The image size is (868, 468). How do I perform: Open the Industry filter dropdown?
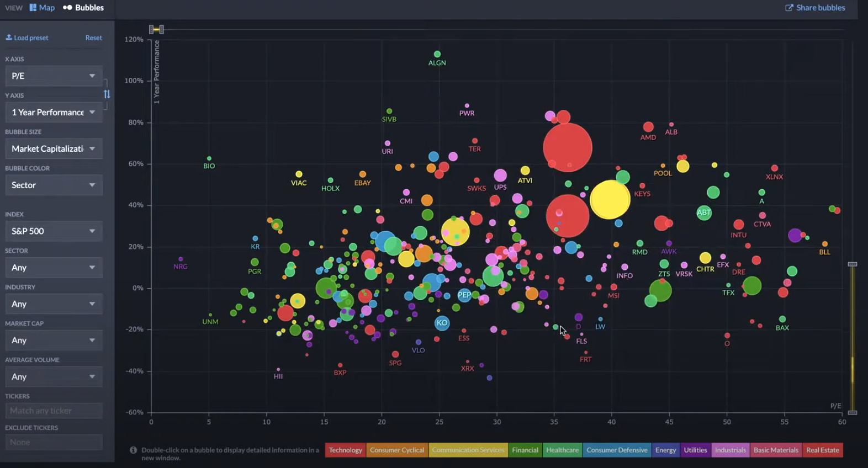pyautogui.click(x=54, y=304)
